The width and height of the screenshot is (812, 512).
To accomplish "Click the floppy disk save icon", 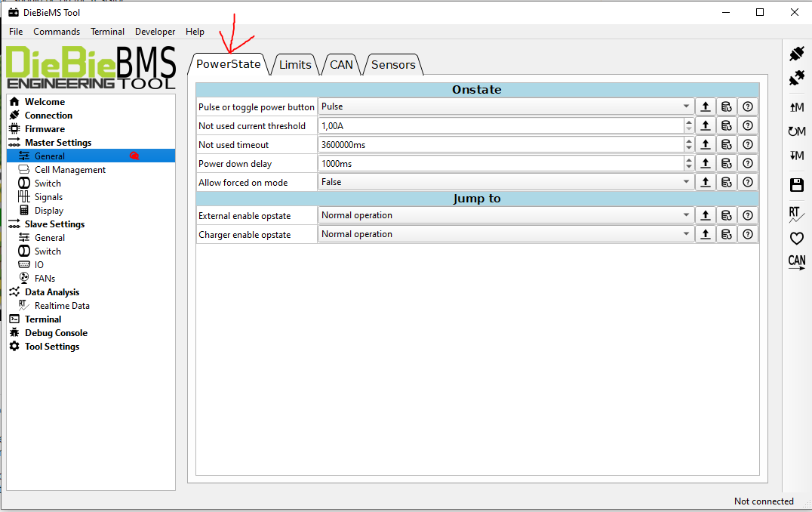I will coord(796,185).
